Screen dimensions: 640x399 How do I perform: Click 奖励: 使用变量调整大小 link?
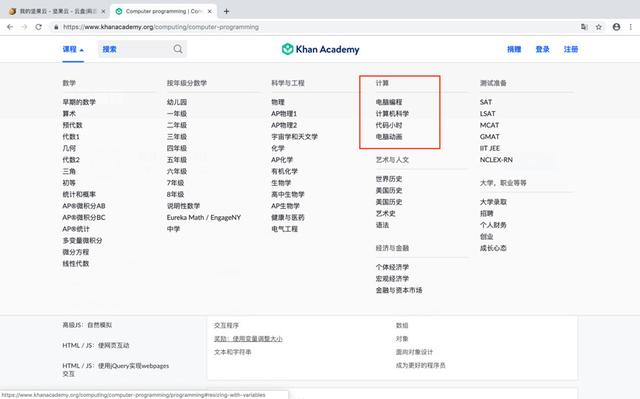[248, 339]
